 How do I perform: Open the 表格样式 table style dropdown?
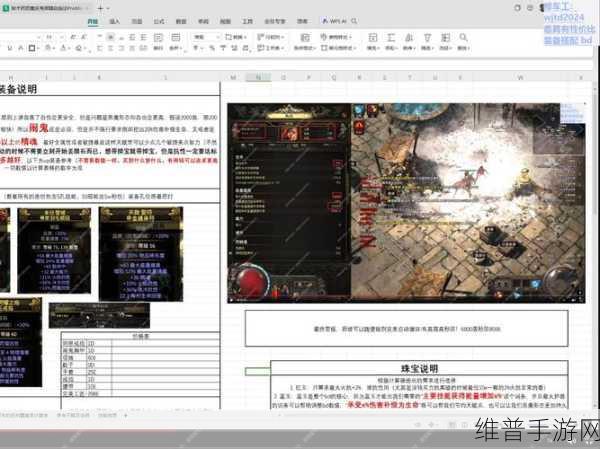336,37
